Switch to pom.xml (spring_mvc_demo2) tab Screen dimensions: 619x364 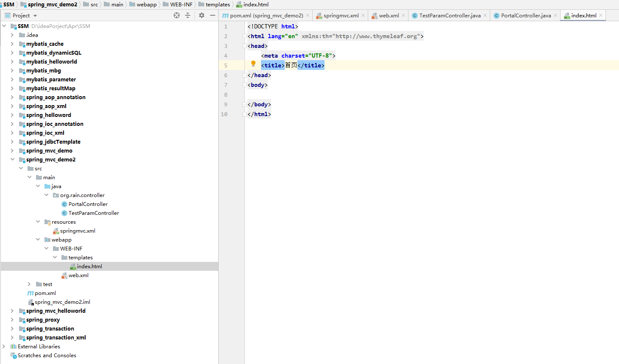pyautogui.click(x=266, y=15)
